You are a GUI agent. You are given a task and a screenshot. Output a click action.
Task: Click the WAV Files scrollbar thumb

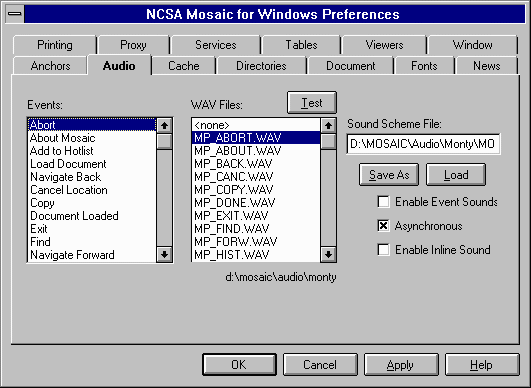328,141
